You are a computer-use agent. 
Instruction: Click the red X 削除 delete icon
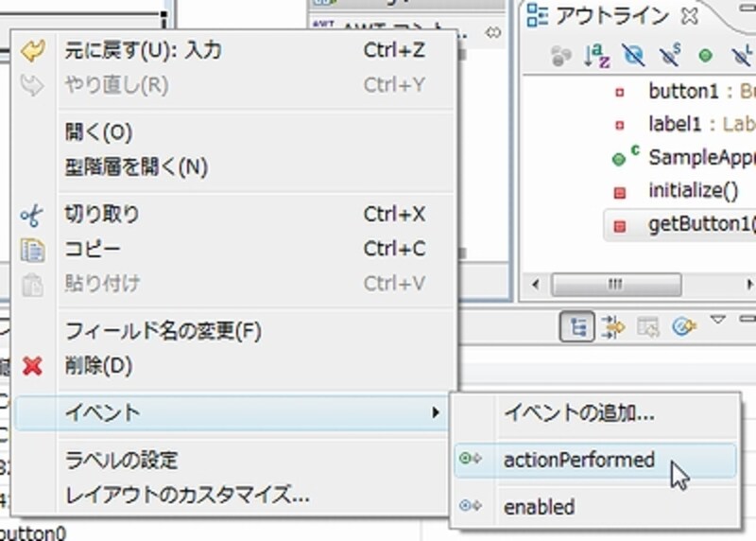33,366
